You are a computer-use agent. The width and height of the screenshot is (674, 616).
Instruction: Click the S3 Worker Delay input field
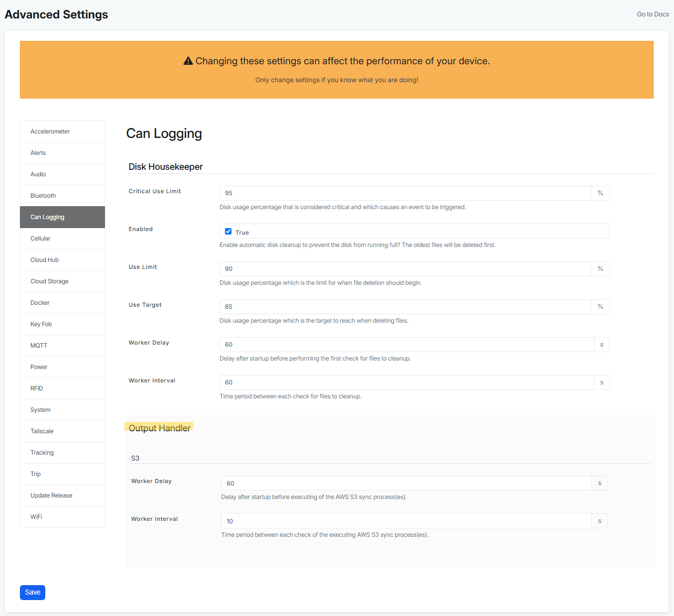[x=406, y=483]
